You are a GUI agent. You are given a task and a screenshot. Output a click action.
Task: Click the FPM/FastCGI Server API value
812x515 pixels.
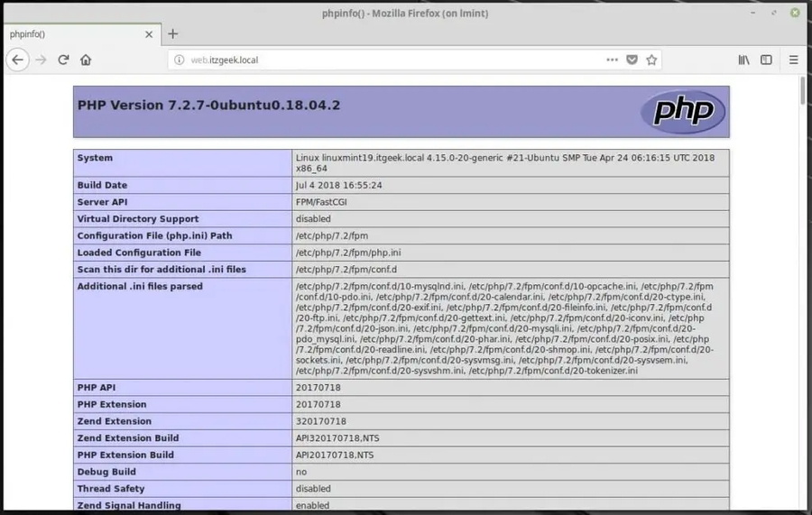[x=321, y=202]
